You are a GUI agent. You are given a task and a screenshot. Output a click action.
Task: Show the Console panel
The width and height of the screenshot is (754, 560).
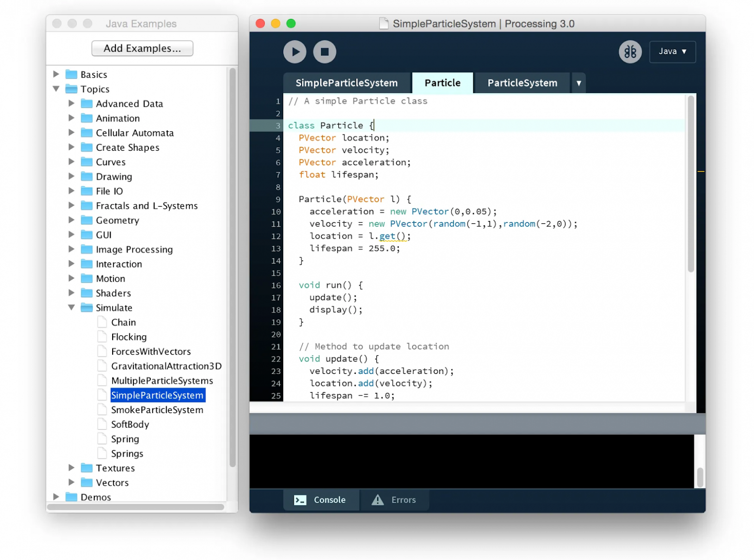(x=321, y=500)
